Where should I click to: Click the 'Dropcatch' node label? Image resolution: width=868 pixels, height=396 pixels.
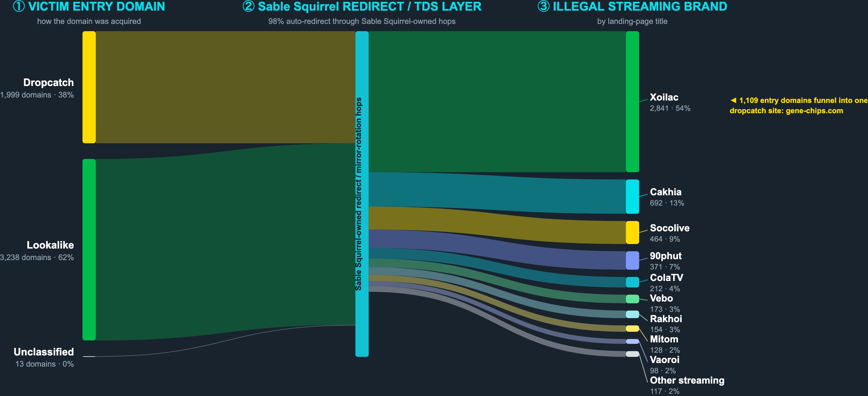point(48,82)
